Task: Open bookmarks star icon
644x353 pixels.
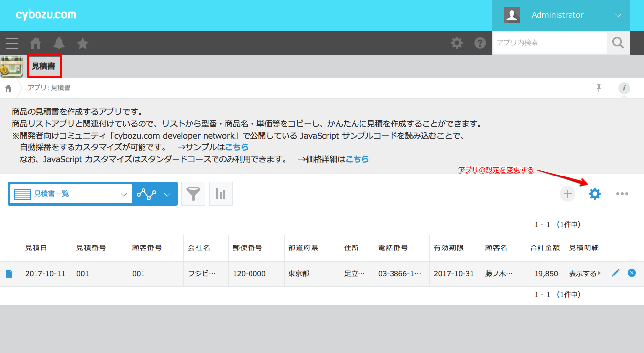Action: pyautogui.click(x=83, y=43)
